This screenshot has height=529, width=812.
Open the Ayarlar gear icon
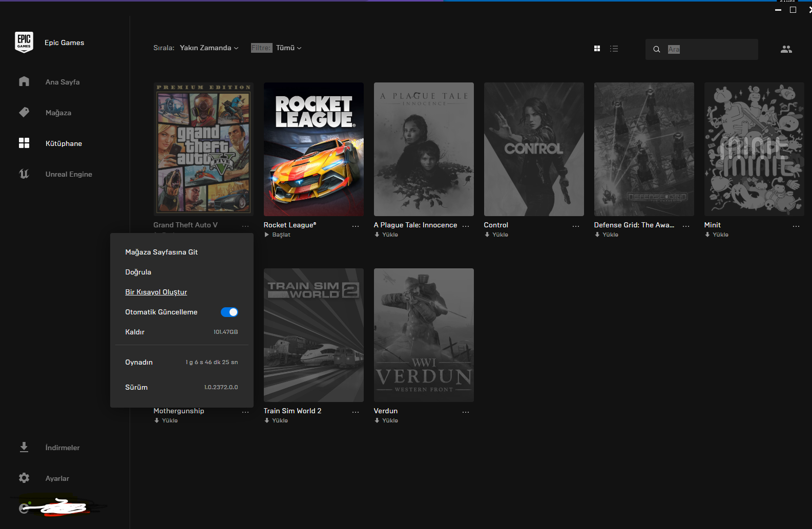(24, 478)
